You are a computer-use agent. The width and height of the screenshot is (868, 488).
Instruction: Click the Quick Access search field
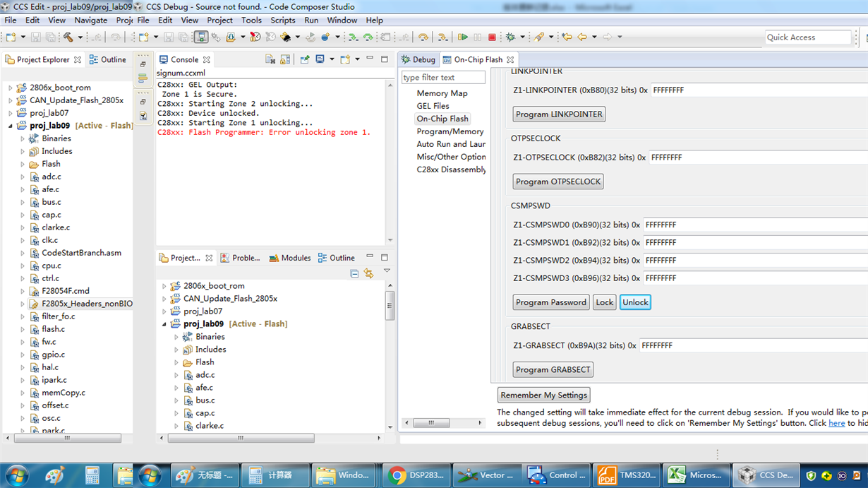tap(809, 37)
